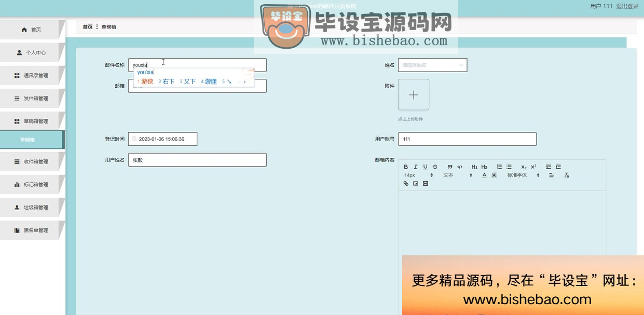Click the 用户 111 label in the header

coord(601,6)
